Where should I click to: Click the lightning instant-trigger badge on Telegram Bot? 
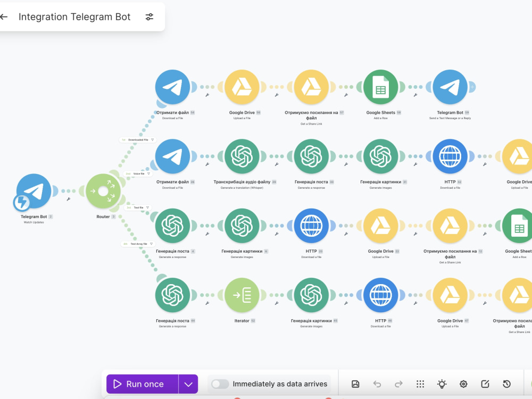tap(22, 202)
